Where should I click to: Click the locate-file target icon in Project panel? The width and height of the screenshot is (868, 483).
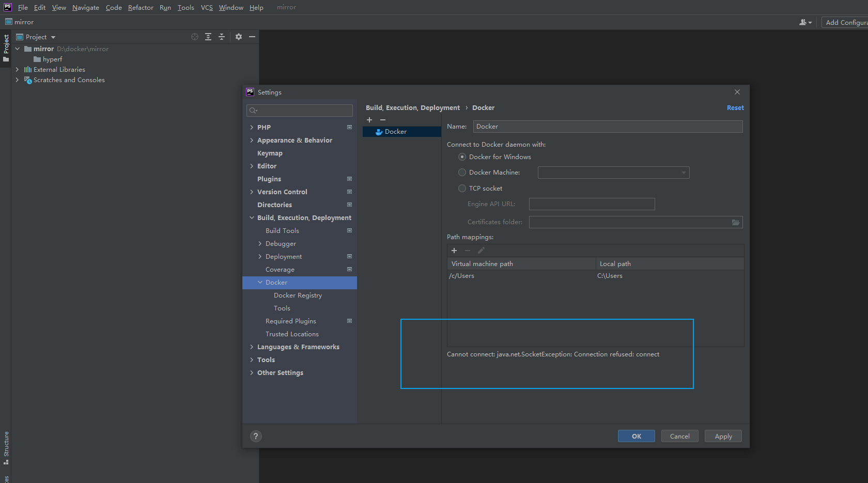tap(195, 37)
